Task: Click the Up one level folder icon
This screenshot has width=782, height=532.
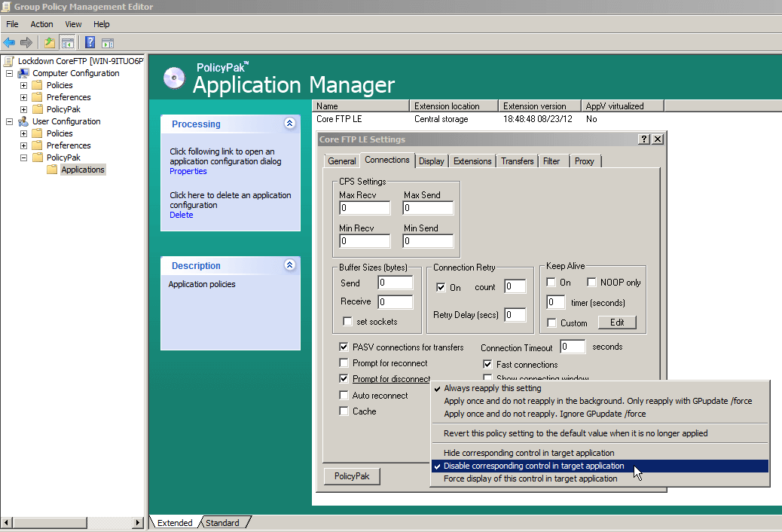Action: (x=50, y=42)
